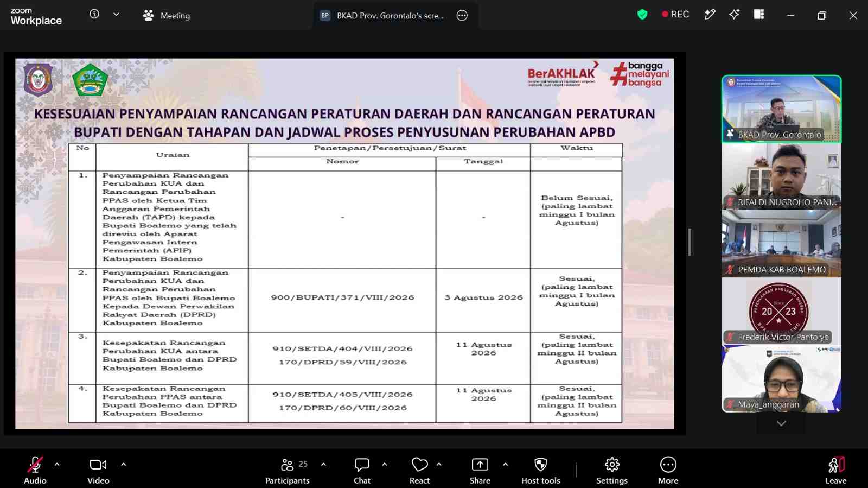
Task: View the encryption shield status
Action: click(642, 15)
